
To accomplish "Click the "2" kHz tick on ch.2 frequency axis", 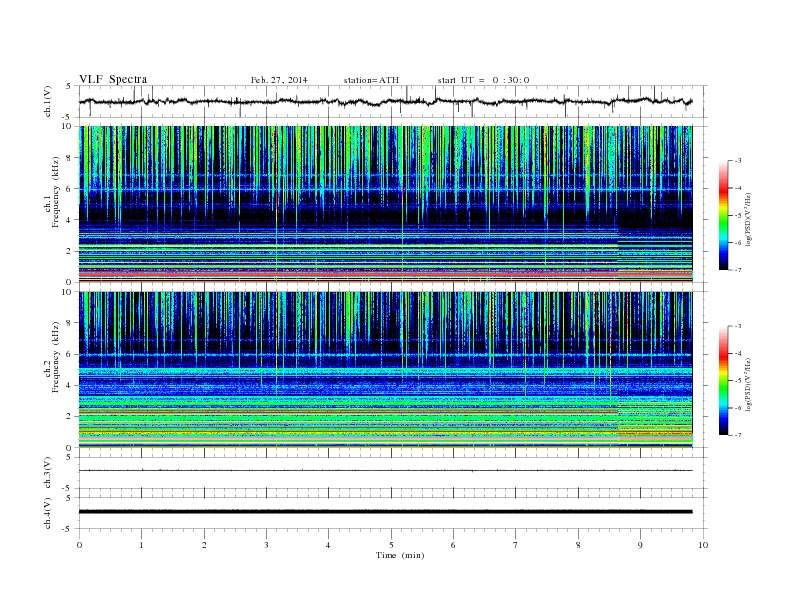I will pos(70,417).
